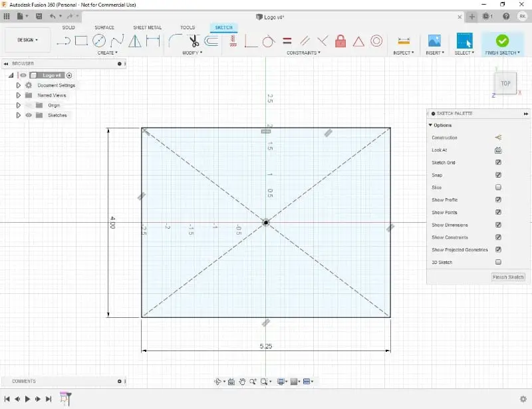Open the DESIGN workspace dropdown
The height and width of the screenshot is (409, 532).
tap(27, 40)
